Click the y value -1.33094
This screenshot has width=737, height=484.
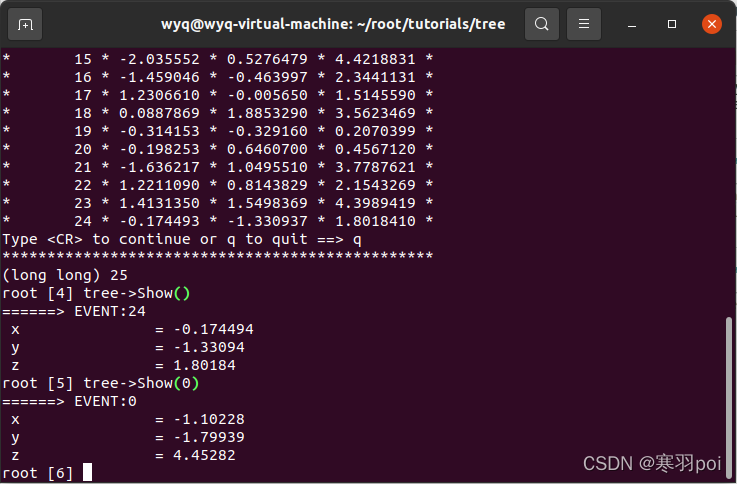point(209,347)
